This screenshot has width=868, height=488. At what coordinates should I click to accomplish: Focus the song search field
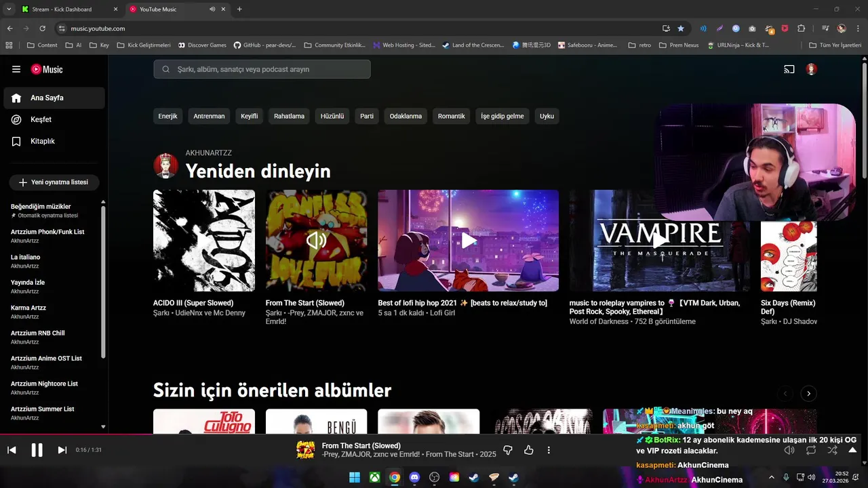(262, 69)
